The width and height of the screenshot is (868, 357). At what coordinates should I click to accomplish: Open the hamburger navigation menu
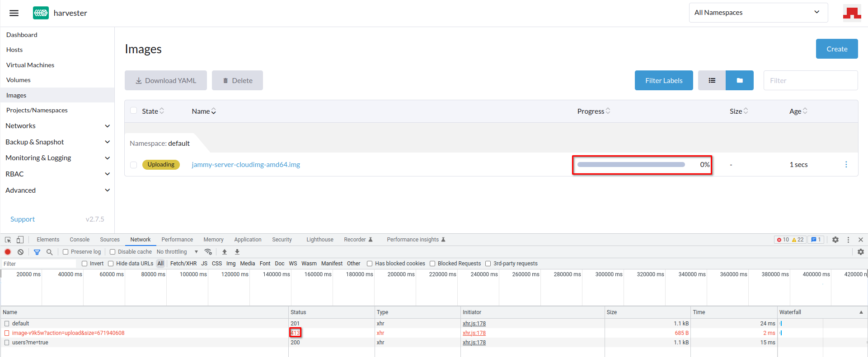pyautogui.click(x=14, y=13)
